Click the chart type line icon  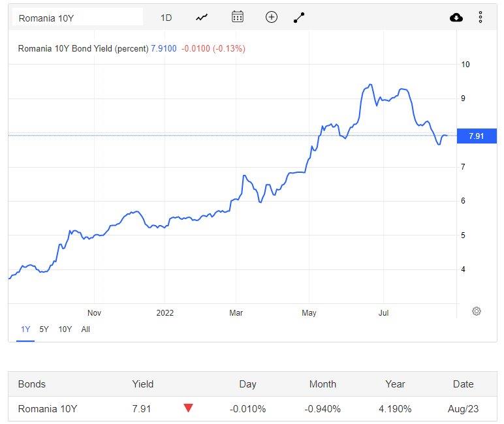click(x=202, y=18)
